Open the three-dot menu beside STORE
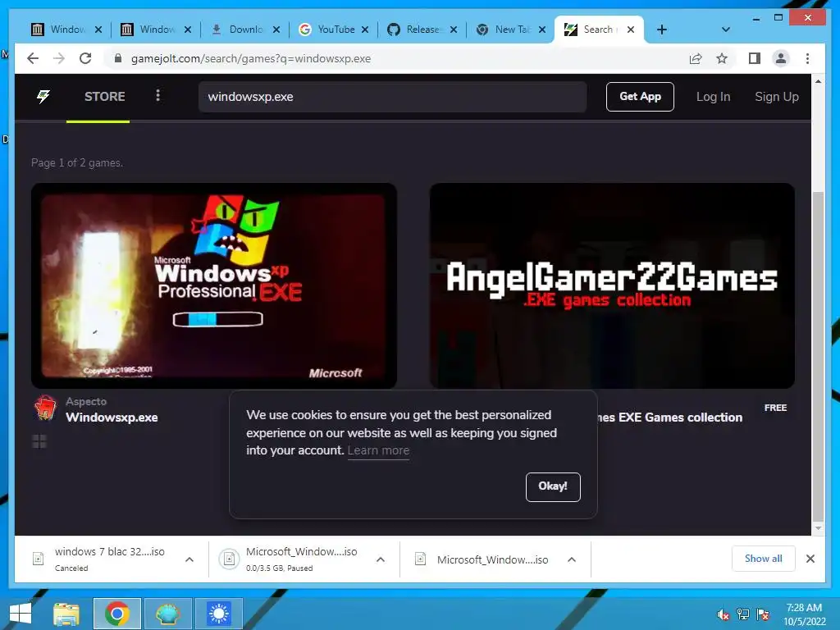840x630 pixels. (157, 95)
